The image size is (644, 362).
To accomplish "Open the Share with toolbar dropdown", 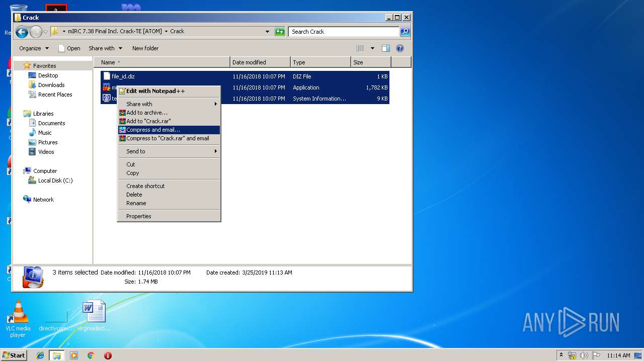I will [105, 48].
